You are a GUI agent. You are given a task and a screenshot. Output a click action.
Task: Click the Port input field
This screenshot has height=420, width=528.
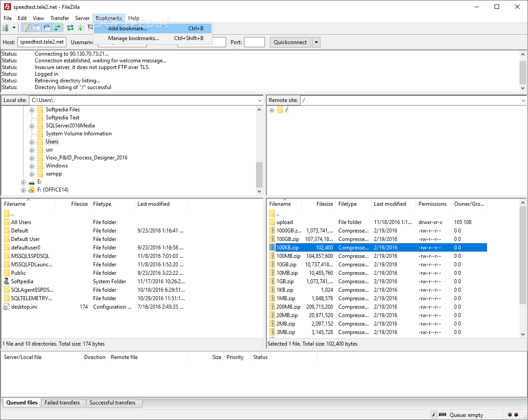coord(254,42)
